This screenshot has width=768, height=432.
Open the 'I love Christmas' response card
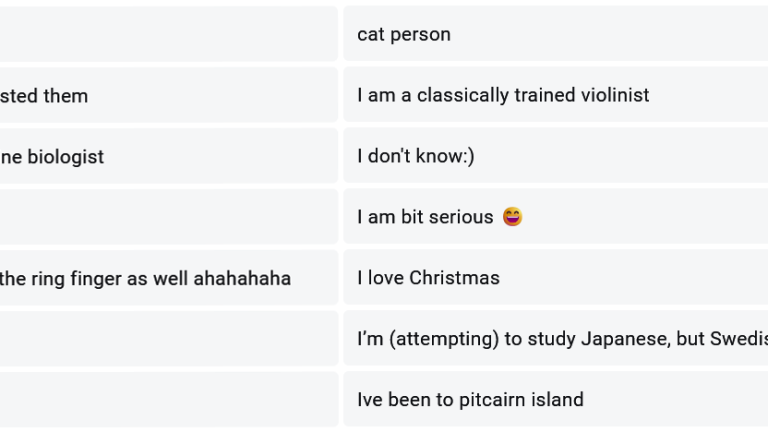pyautogui.click(x=555, y=278)
